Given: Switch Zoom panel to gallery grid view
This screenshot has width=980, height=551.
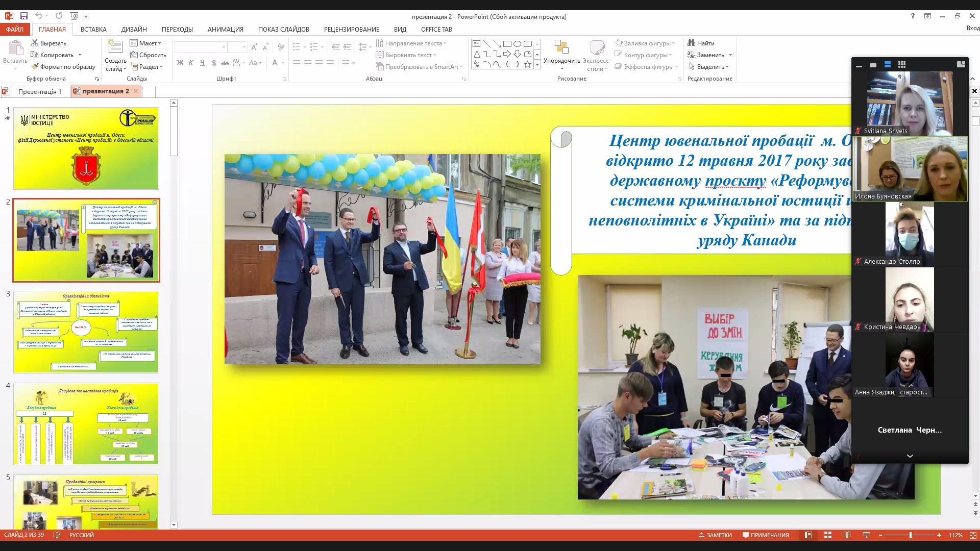Looking at the screenshot, I should click(902, 65).
